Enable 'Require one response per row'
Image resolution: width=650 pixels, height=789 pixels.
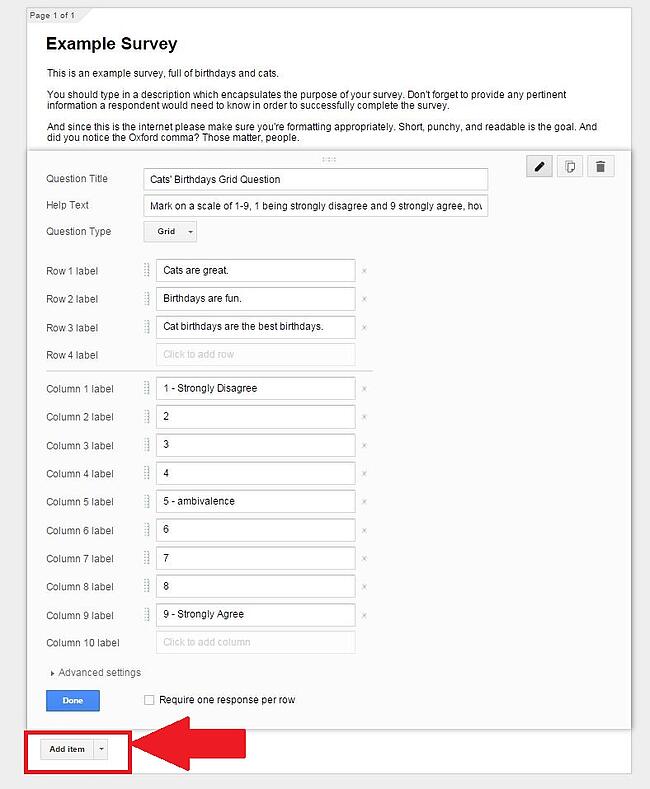click(149, 700)
